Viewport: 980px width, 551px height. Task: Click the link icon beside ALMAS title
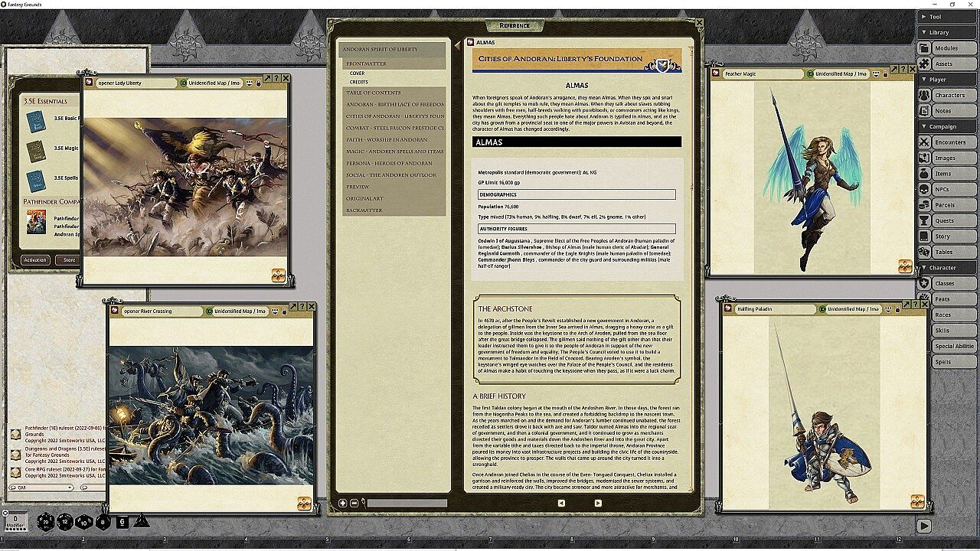[469, 42]
